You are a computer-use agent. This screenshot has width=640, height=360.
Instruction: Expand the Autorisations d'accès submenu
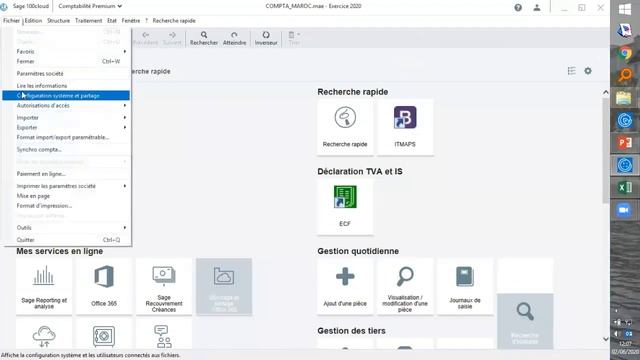point(67,105)
